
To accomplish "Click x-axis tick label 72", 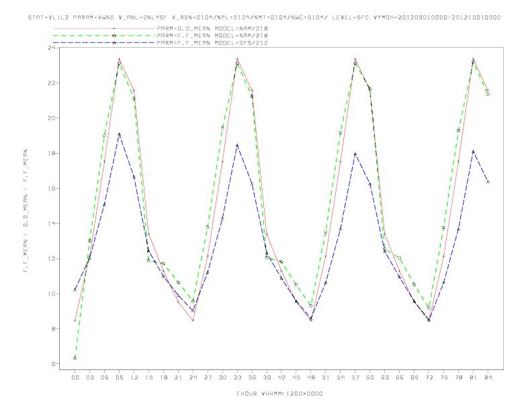I will pyautogui.click(x=429, y=377).
